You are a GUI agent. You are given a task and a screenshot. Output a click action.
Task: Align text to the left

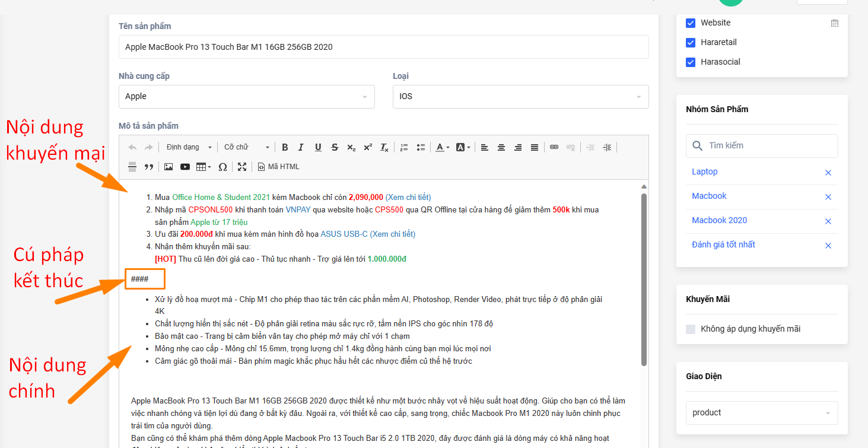[x=485, y=147]
